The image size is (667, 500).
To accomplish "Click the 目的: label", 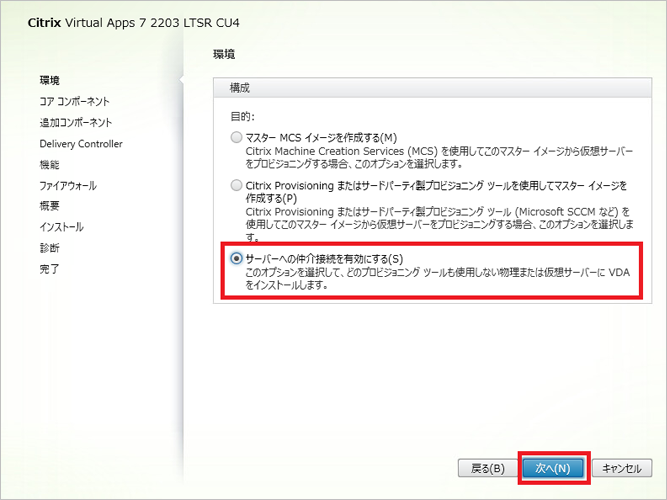I will (242, 117).
